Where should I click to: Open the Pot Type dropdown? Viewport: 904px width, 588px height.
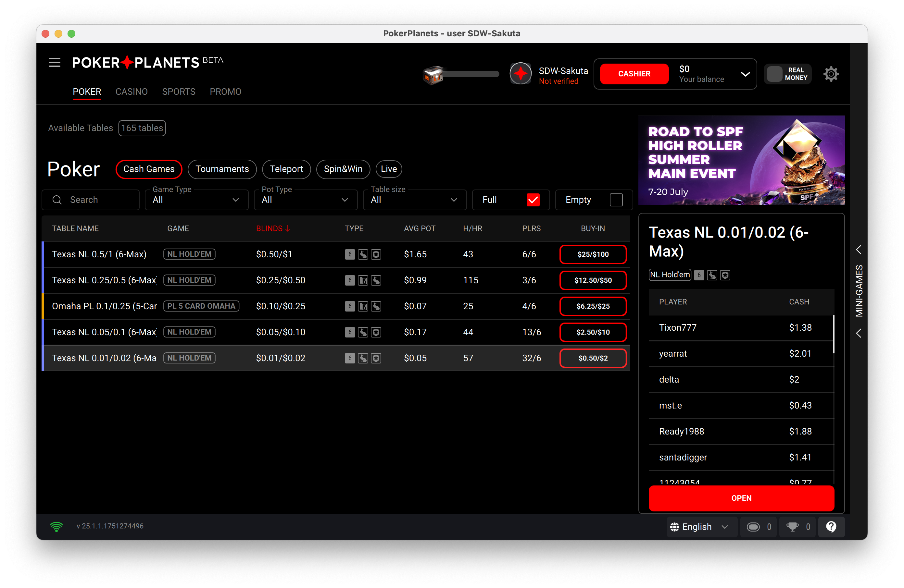[x=305, y=200]
